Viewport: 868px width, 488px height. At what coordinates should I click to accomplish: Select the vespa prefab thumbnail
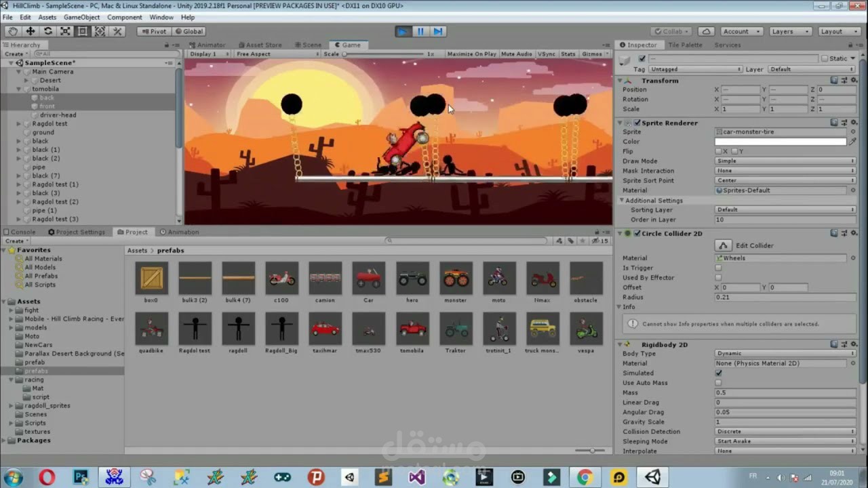tap(586, 329)
